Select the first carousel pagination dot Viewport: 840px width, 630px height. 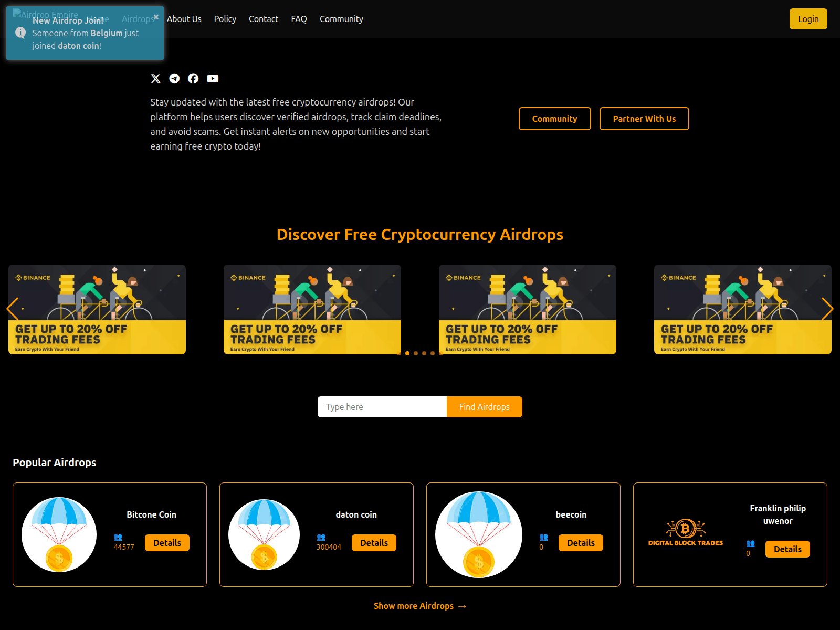[399, 353]
